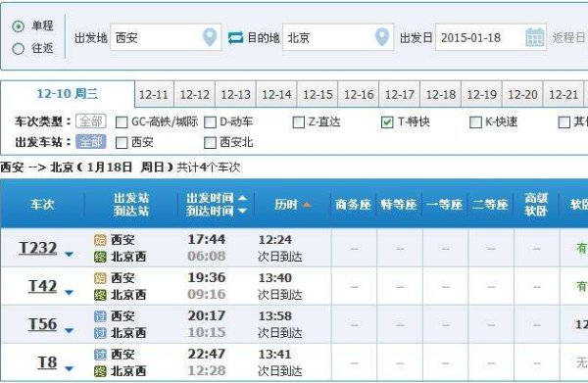Click the 终 terminus icon in T232 row
The image size is (588, 383).
point(100,257)
